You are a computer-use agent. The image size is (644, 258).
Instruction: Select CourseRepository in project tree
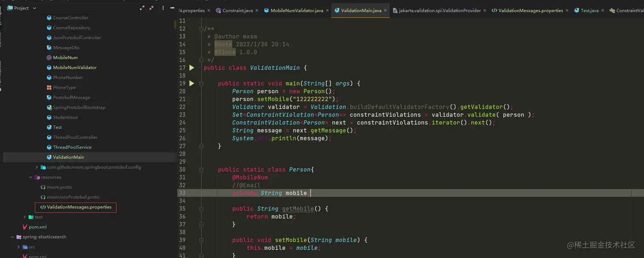coord(72,28)
